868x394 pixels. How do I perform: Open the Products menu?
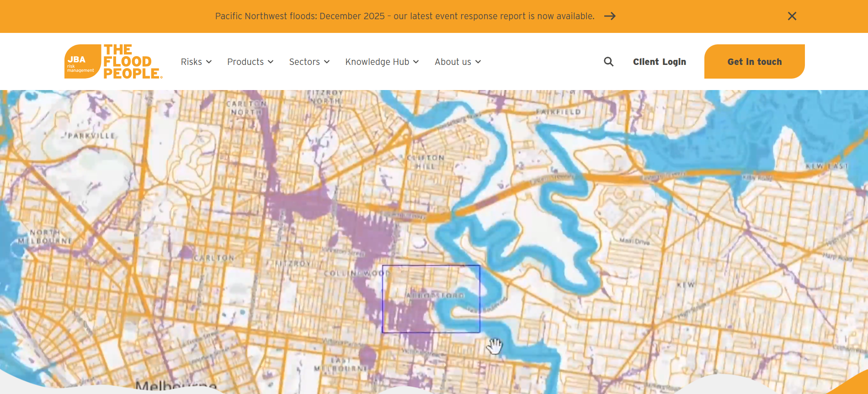(x=245, y=62)
